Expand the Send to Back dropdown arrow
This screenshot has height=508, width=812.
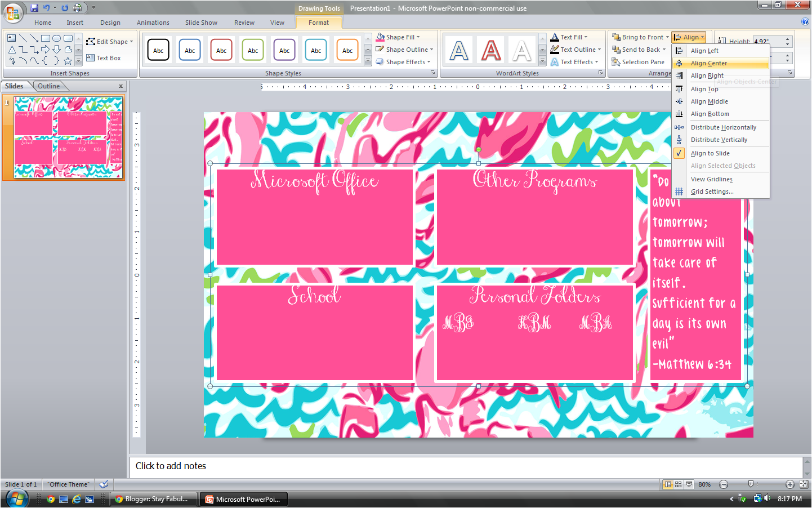pos(664,50)
